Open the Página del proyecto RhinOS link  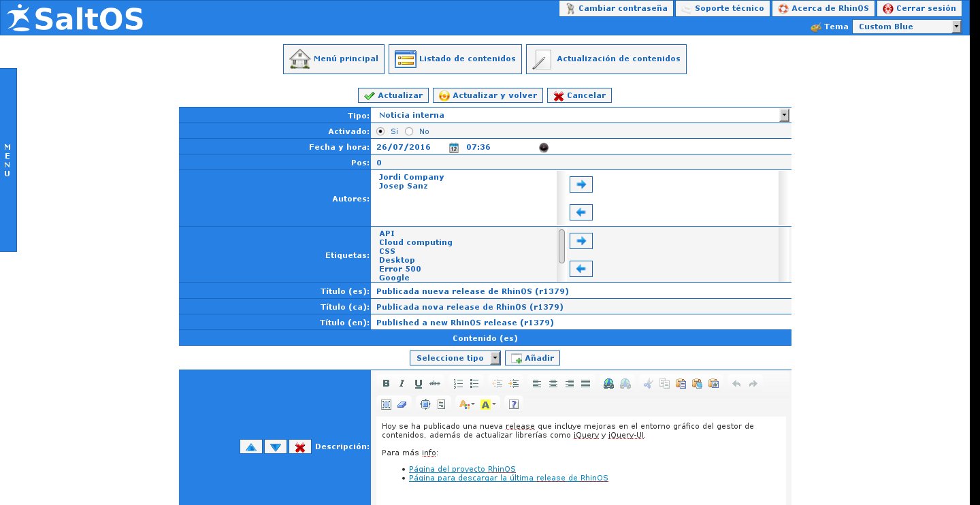[462, 469]
